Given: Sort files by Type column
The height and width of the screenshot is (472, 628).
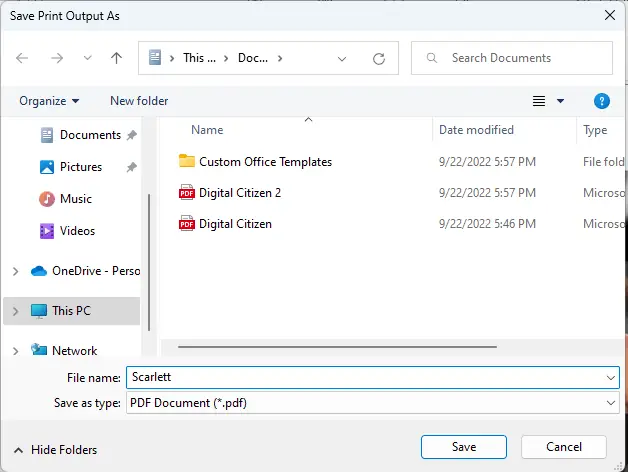Looking at the screenshot, I should (595, 130).
